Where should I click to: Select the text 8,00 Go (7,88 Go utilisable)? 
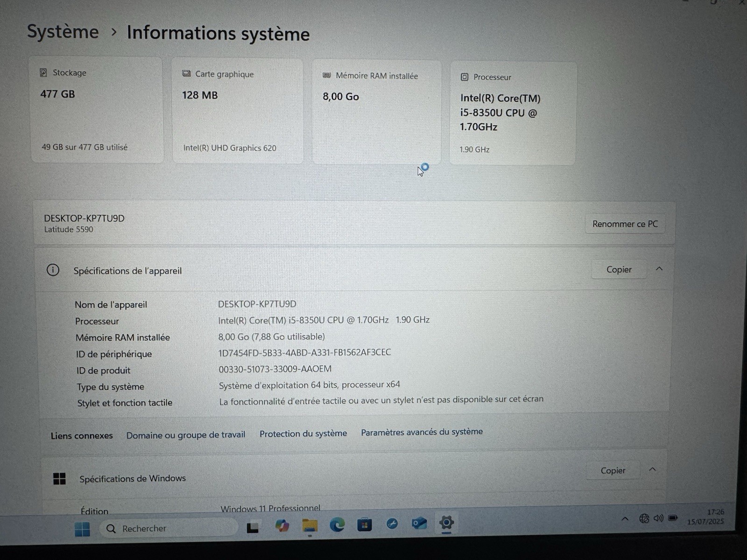pos(272,336)
